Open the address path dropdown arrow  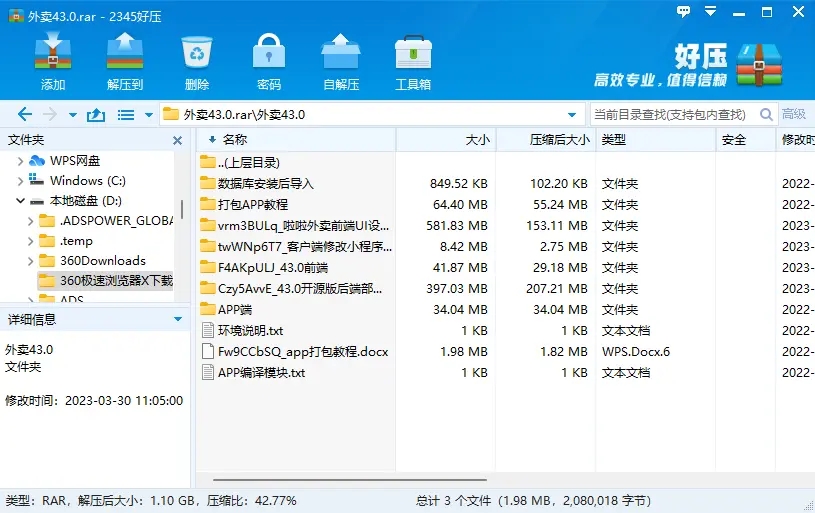coord(572,115)
